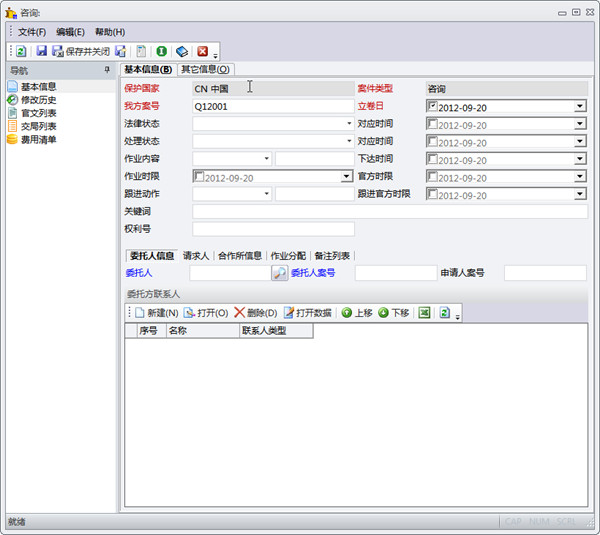Enable the 下达时间 date checkbox
Image resolution: width=600 pixels, height=535 pixels.
pos(432,158)
